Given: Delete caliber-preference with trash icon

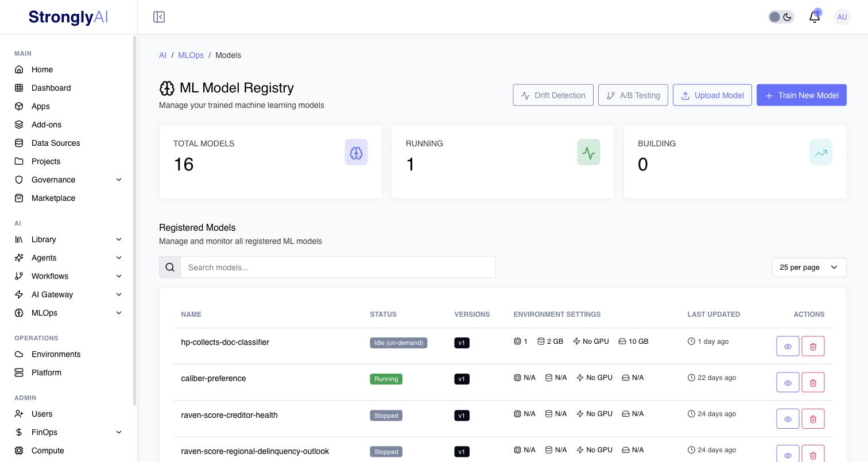Looking at the screenshot, I should pyautogui.click(x=813, y=382).
